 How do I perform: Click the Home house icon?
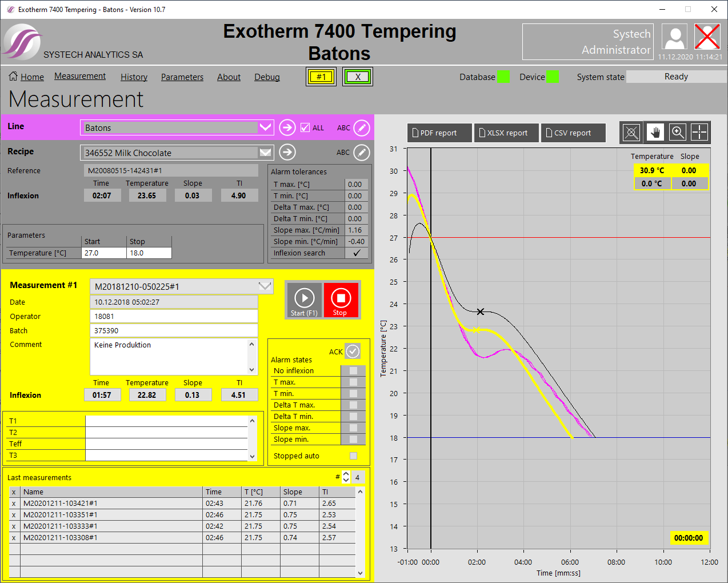[13, 76]
